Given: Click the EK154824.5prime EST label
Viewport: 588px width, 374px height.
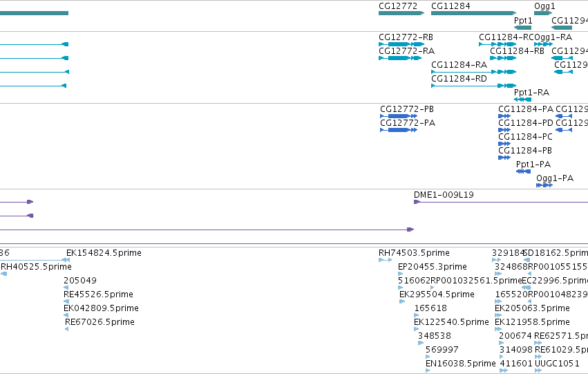Looking at the screenshot, I should click(x=104, y=253).
